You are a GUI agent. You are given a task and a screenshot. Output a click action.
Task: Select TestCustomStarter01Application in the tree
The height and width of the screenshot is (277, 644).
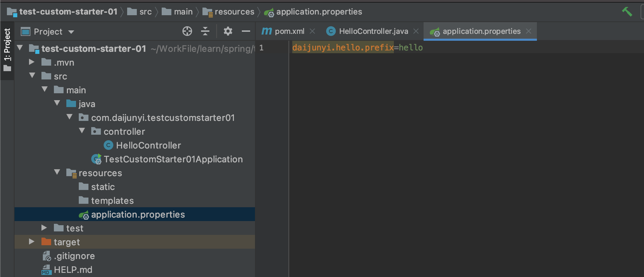point(173,159)
